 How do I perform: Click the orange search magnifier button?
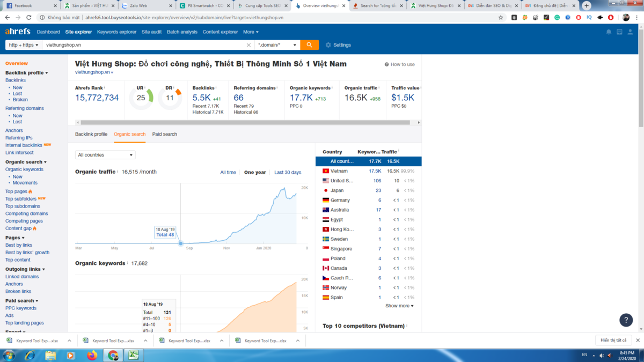point(309,45)
